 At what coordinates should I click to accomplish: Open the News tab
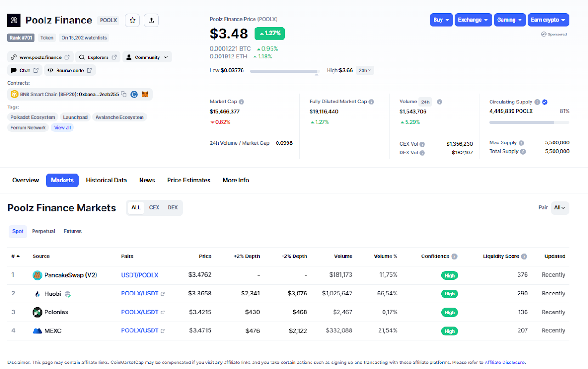tap(147, 180)
